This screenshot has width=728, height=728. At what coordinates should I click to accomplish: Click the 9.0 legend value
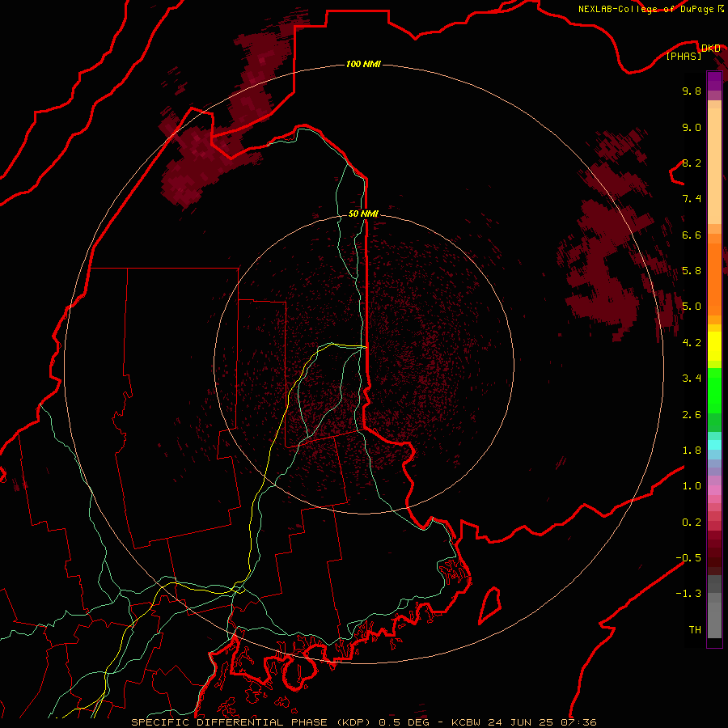point(692,127)
